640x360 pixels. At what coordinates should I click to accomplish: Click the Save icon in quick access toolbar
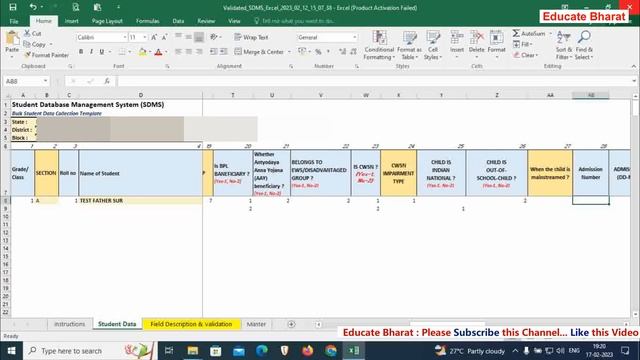tap(13, 7)
